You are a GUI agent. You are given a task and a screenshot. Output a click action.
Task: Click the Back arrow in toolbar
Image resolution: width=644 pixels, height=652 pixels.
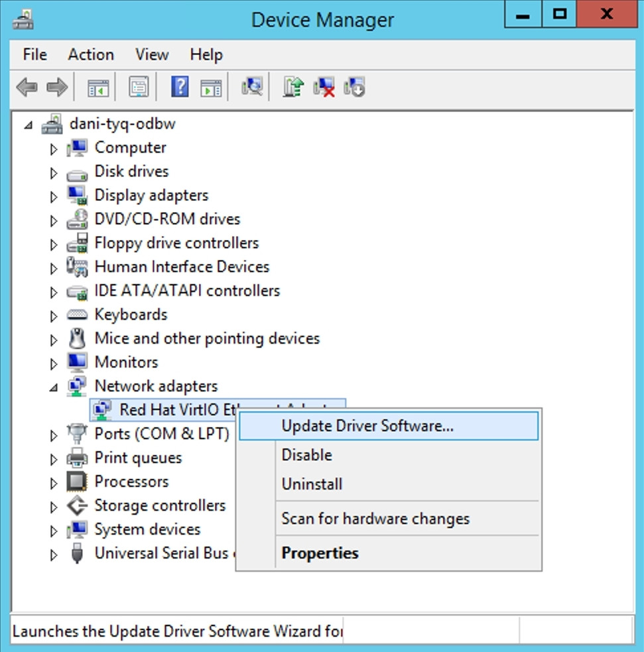[x=27, y=88]
